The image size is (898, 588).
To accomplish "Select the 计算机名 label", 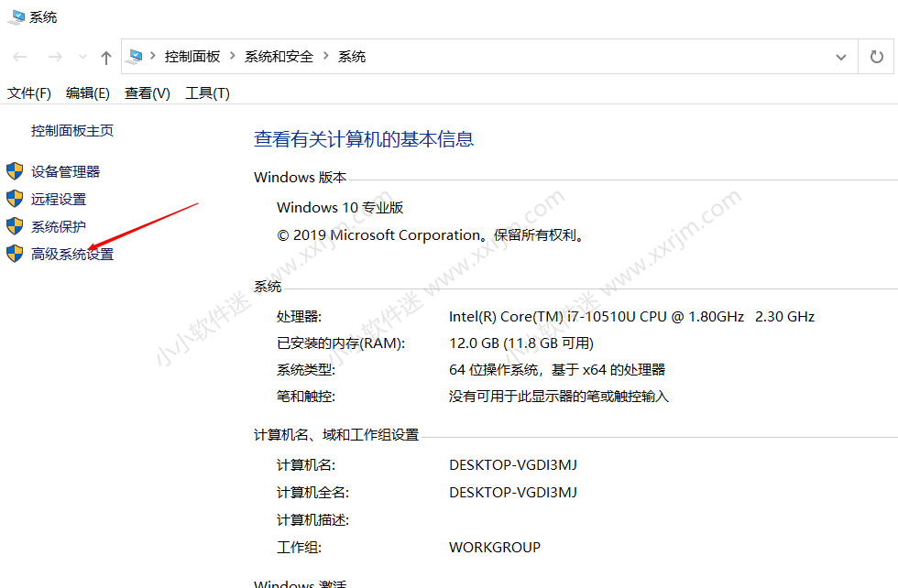I will click(306, 465).
